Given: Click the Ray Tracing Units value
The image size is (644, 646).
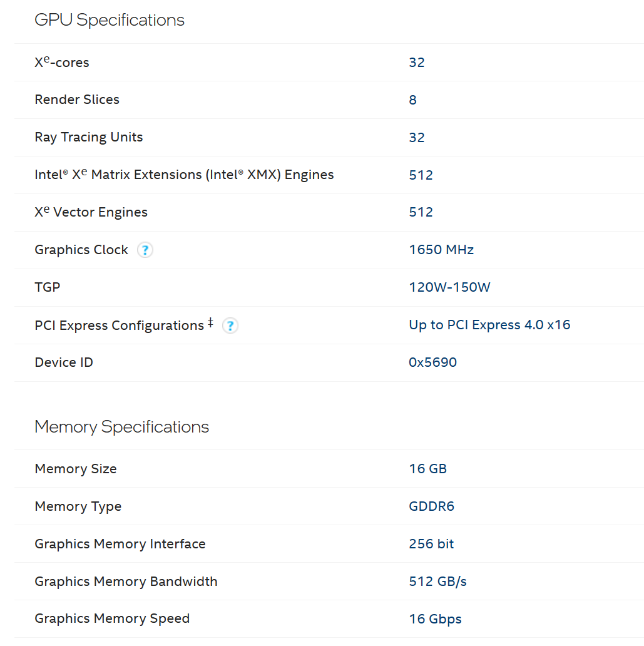Looking at the screenshot, I should pos(417,138).
